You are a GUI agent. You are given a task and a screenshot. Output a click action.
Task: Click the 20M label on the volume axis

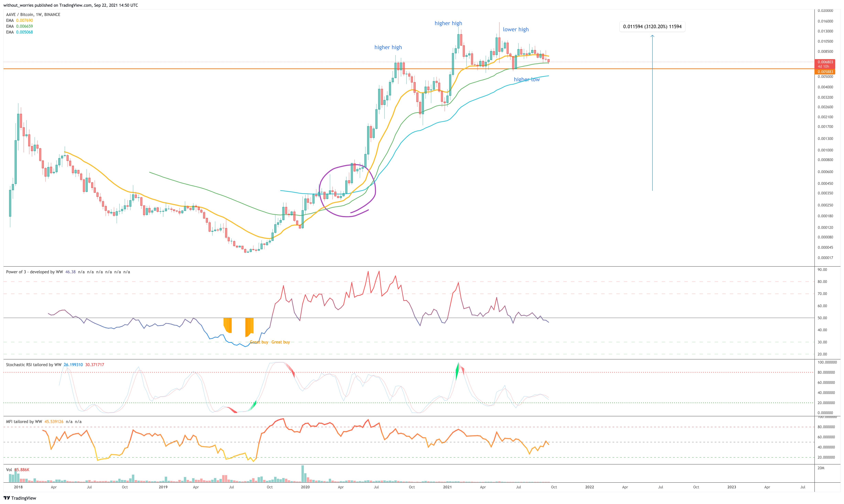pyautogui.click(x=821, y=468)
